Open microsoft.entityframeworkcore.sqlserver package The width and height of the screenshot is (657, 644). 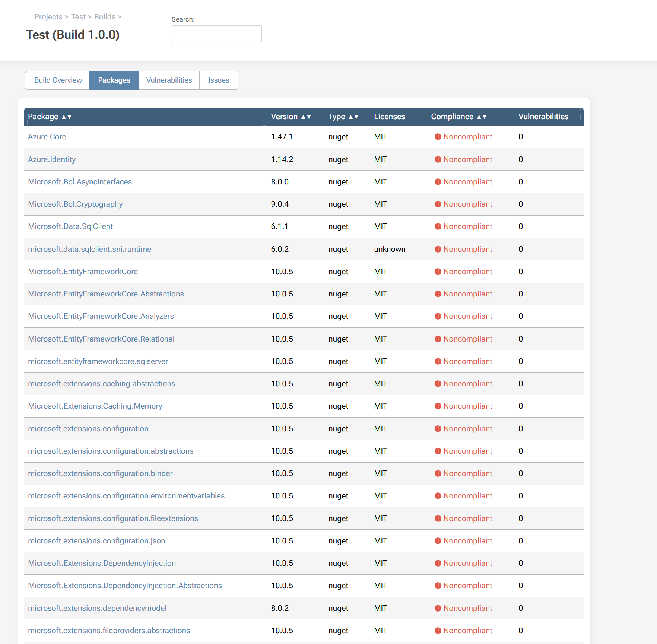point(98,361)
